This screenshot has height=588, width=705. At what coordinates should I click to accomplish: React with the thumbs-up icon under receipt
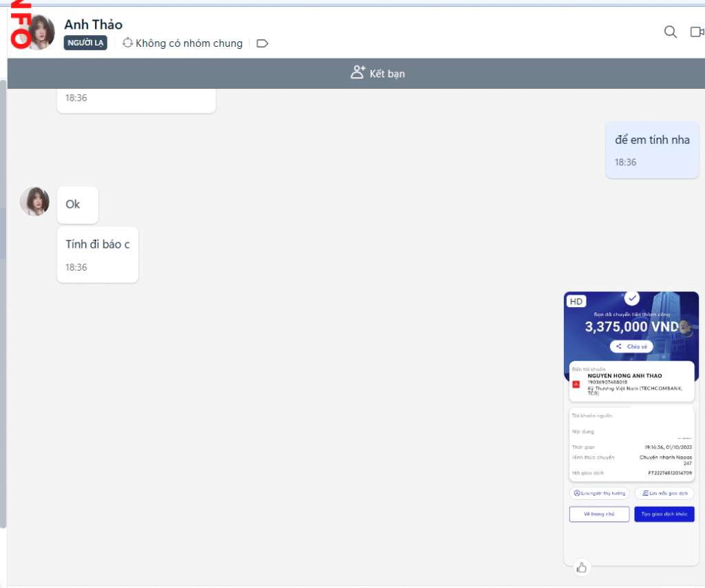click(x=582, y=567)
